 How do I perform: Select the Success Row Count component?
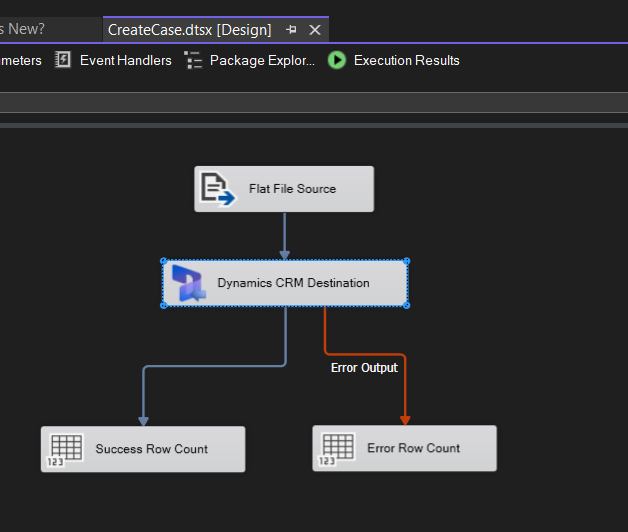click(x=143, y=449)
